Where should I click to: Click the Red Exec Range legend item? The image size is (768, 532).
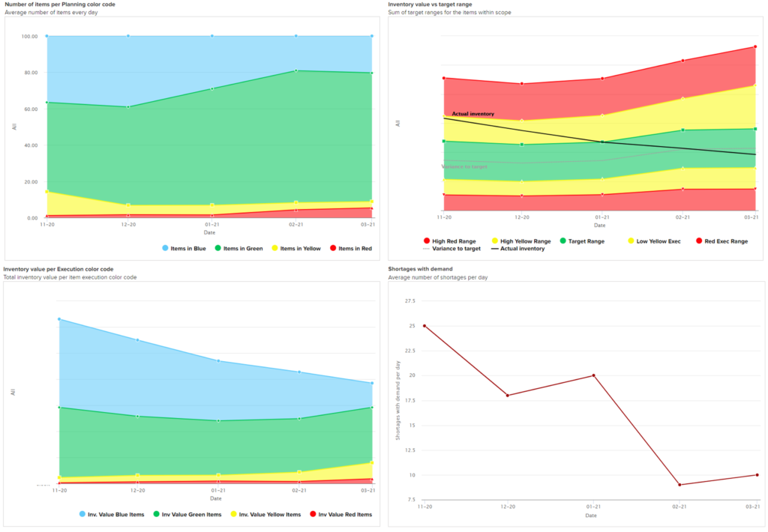point(720,241)
